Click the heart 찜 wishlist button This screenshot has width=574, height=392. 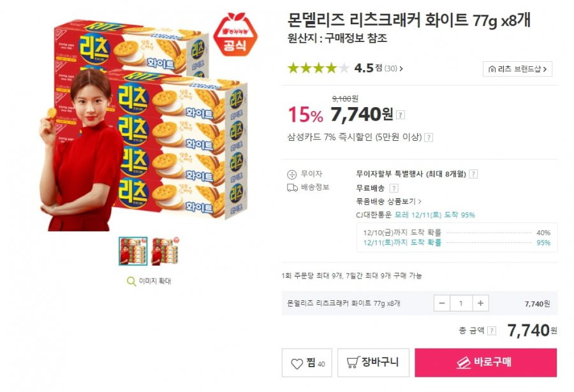click(307, 363)
